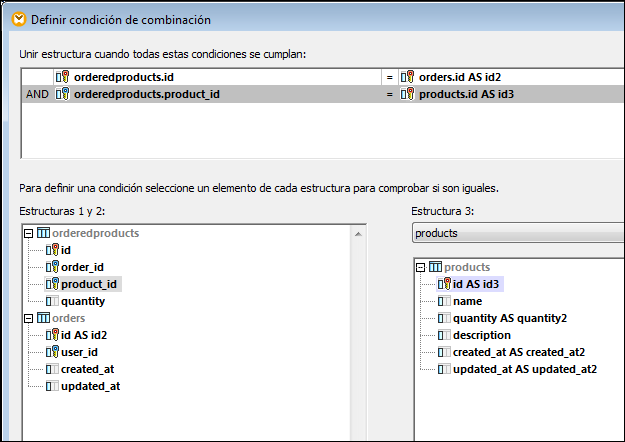Click the key icon beside order_id field
The width and height of the screenshot is (625, 442).
tap(52, 267)
